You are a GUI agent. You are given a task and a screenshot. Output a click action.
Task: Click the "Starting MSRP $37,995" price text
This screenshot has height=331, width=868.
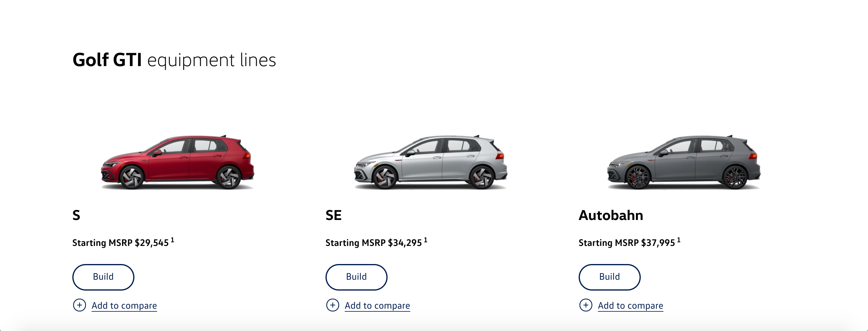(626, 243)
